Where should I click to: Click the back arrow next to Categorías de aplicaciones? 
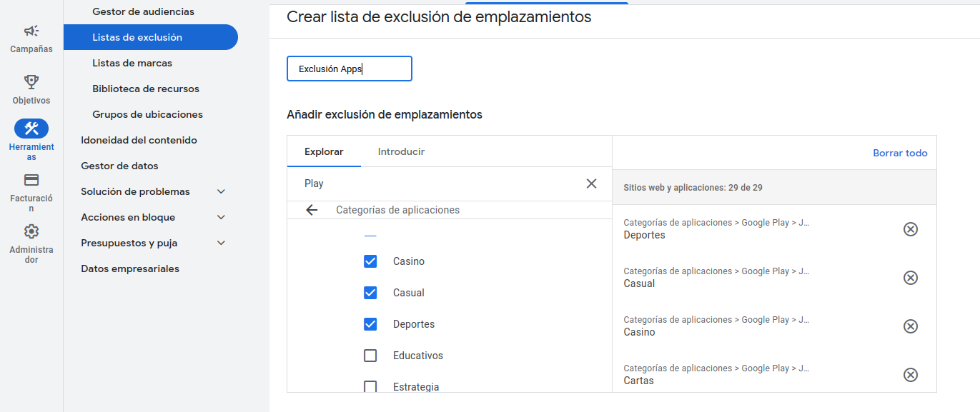[312, 210]
